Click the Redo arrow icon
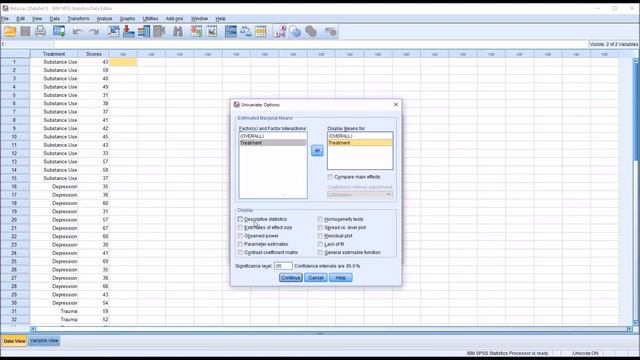 94,32
